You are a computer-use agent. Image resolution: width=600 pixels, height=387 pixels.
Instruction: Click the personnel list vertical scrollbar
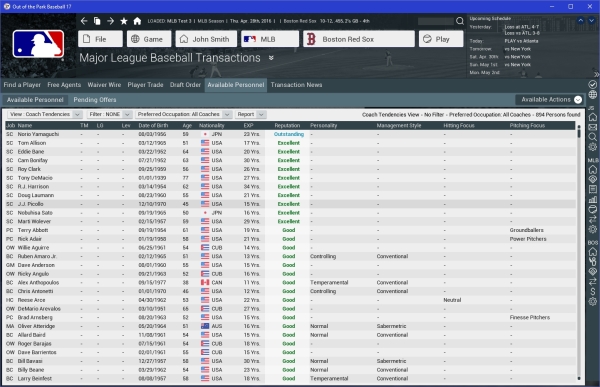coord(579,252)
